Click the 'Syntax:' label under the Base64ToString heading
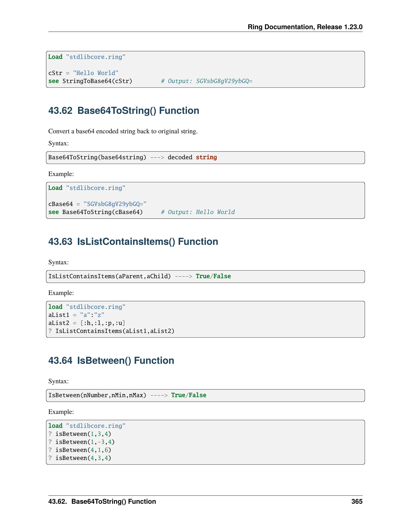 [x=58, y=143]
